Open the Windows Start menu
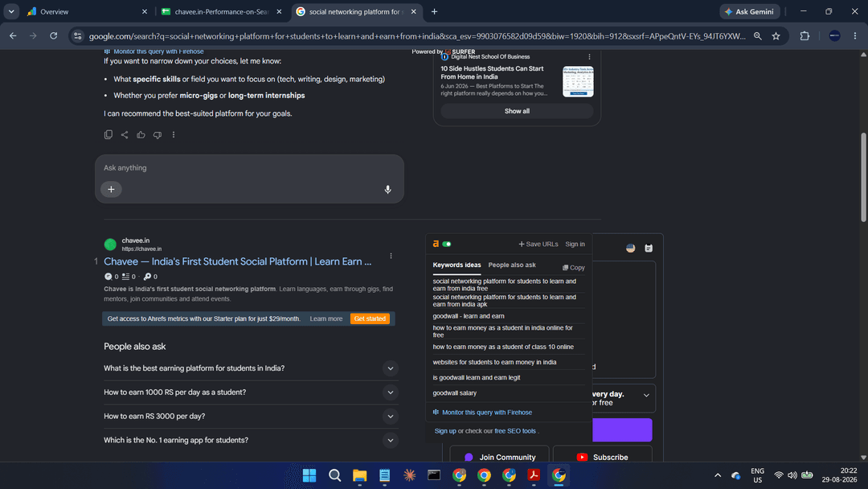The image size is (868, 489). (309, 475)
